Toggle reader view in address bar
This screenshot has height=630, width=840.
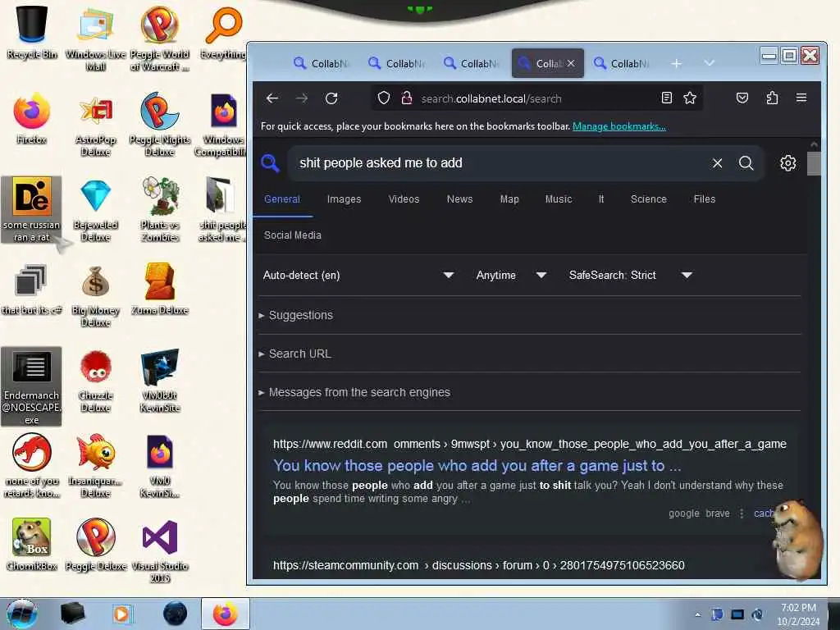click(666, 98)
